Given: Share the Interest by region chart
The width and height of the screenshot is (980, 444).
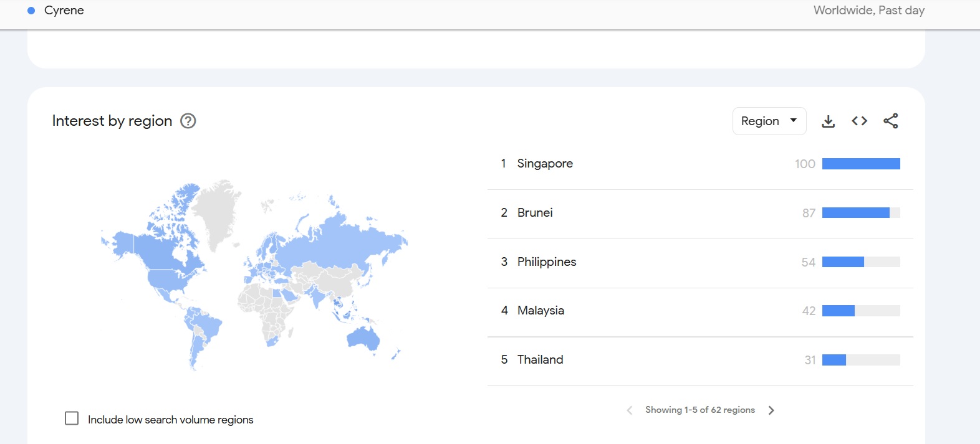Looking at the screenshot, I should [x=891, y=121].
